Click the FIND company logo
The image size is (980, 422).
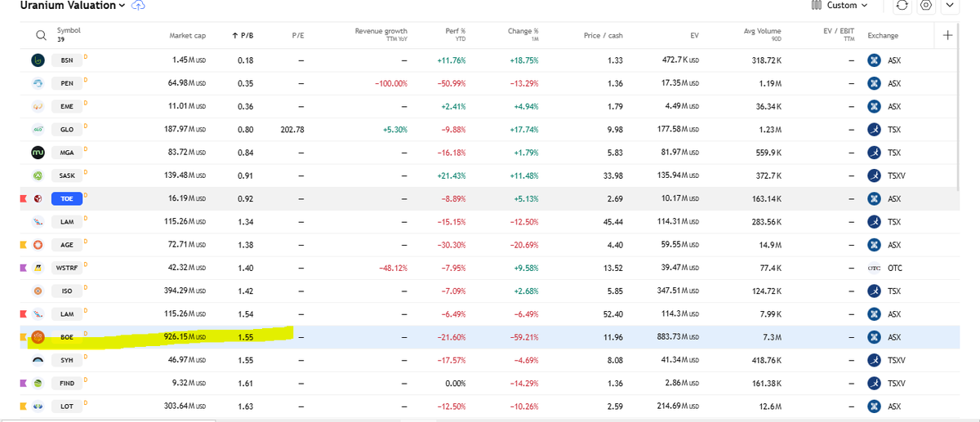pyautogui.click(x=38, y=383)
